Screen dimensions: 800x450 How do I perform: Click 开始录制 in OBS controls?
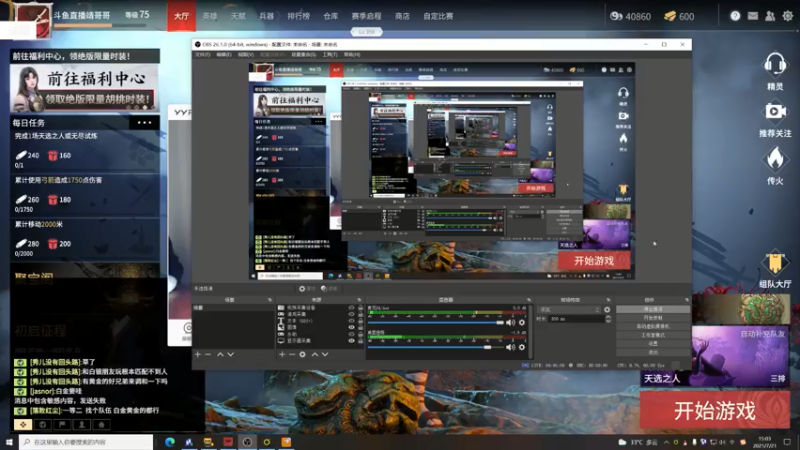coord(653,318)
